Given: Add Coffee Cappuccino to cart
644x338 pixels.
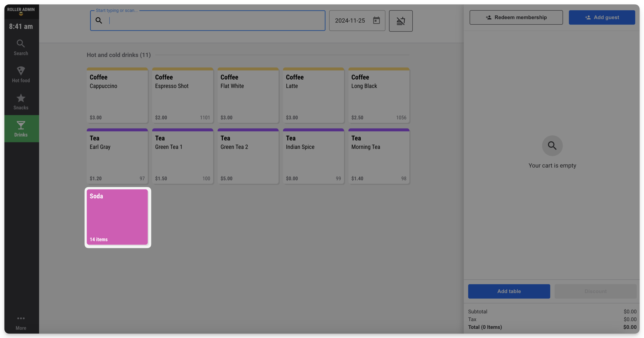Looking at the screenshot, I should point(117,95).
